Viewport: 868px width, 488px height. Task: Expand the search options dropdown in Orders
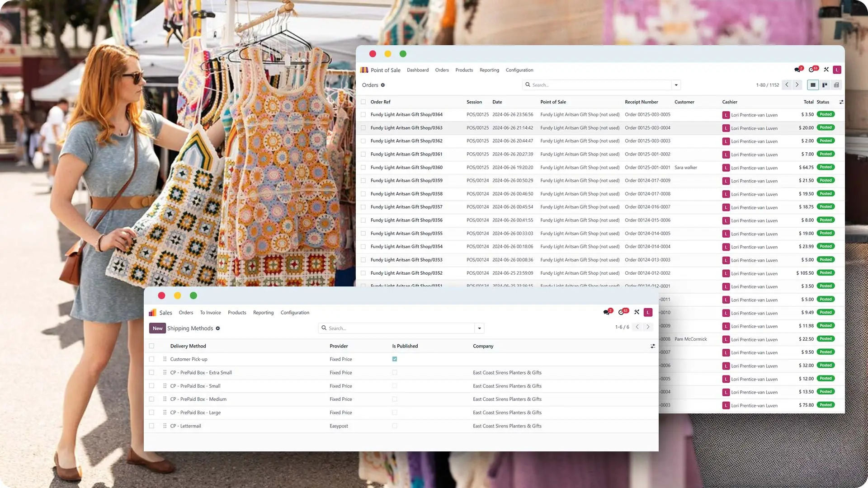click(676, 84)
